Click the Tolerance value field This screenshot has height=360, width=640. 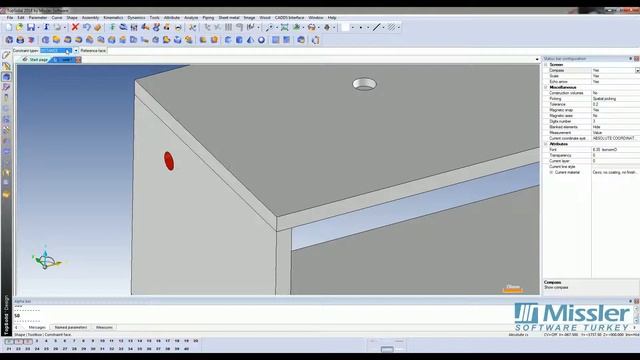pyautogui.click(x=616, y=104)
